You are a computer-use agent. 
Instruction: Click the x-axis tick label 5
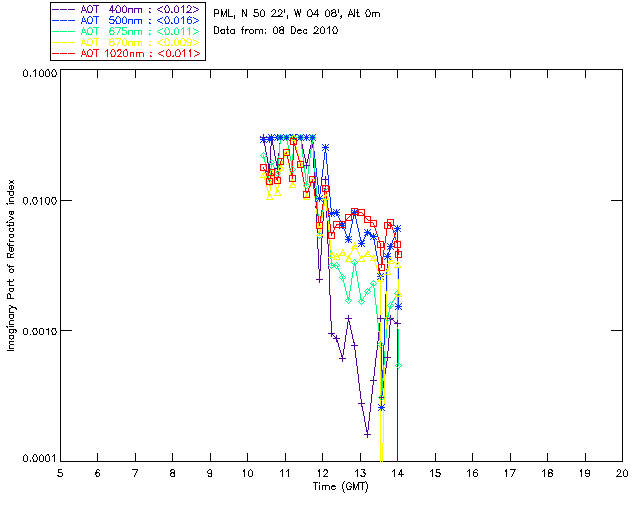click(x=60, y=474)
